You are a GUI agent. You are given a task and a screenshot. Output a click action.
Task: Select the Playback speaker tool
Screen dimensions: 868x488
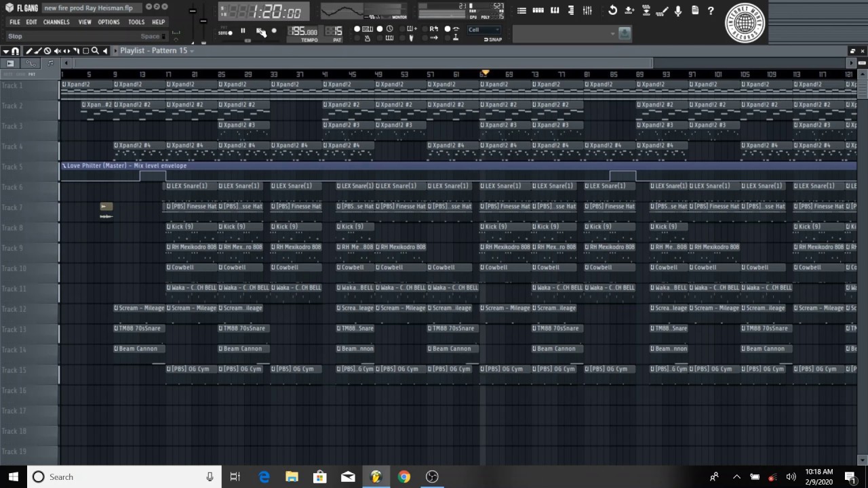pyautogui.click(x=105, y=51)
